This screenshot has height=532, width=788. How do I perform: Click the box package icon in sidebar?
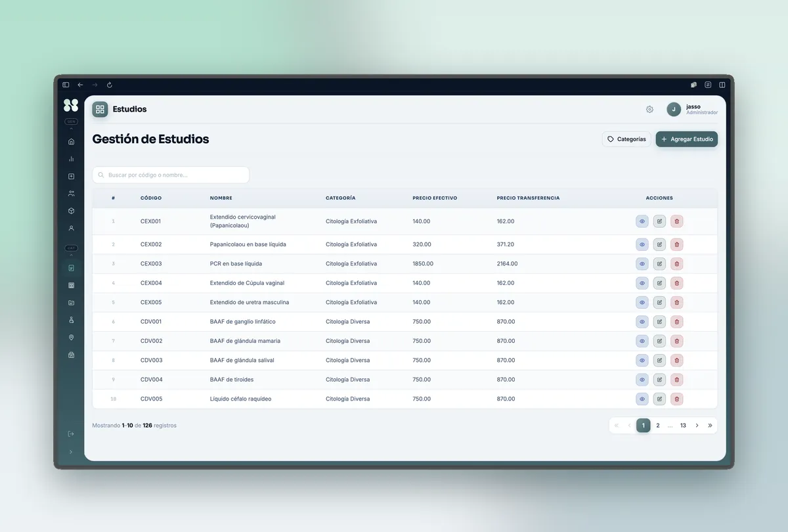(x=71, y=211)
